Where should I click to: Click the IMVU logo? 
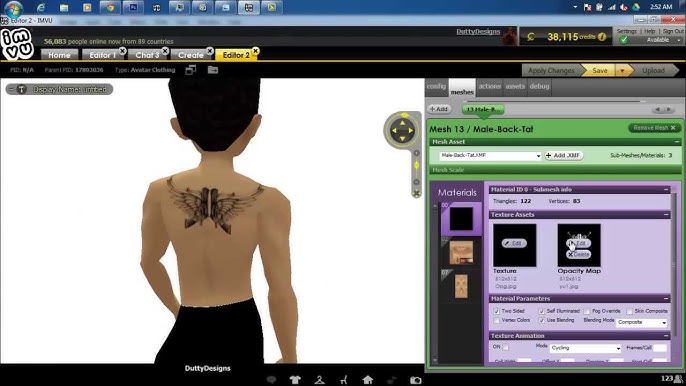coord(17,44)
